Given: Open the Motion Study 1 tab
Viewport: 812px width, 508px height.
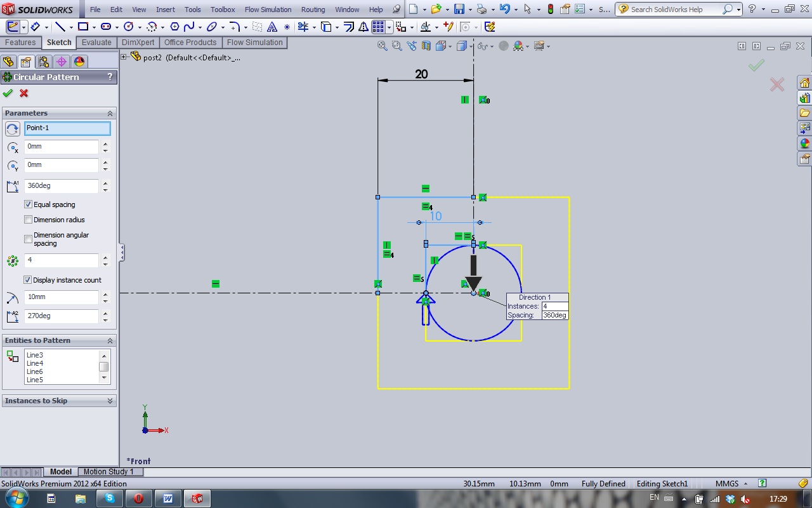Looking at the screenshot, I should (108, 472).
